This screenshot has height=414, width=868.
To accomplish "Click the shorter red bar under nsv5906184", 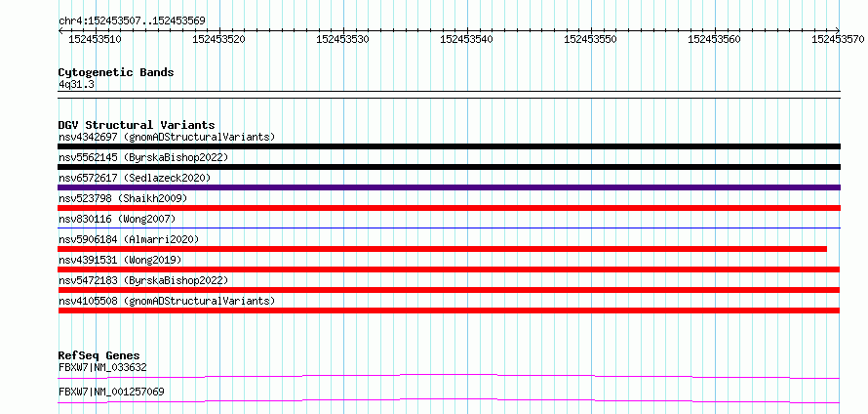I will (443, 249).
